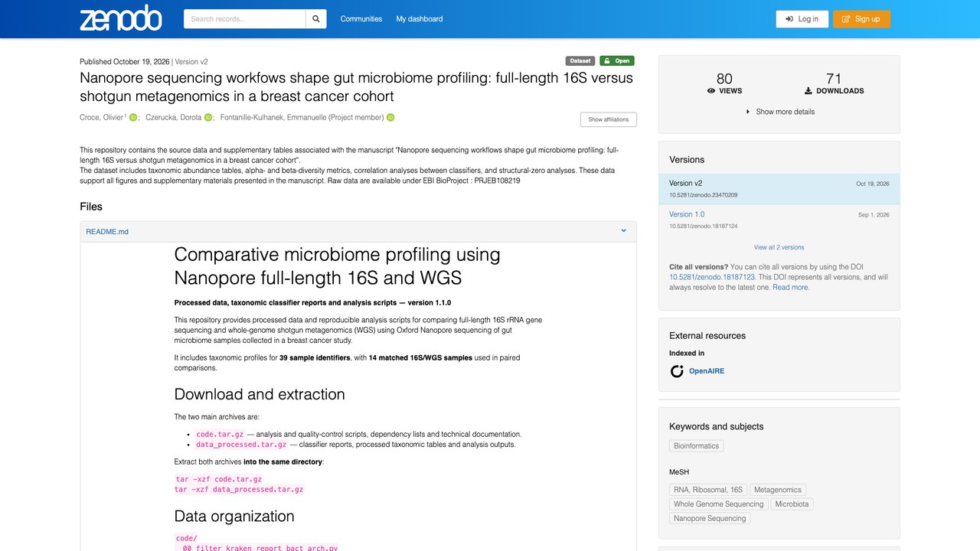
Task: Click View all 2 versions link
Action: pyautogui.click(x=779, y=247)
